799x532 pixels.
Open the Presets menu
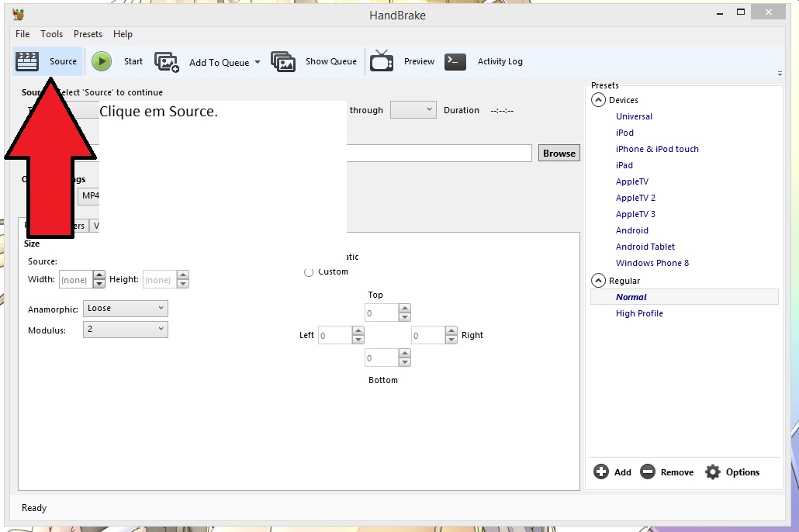88,34
